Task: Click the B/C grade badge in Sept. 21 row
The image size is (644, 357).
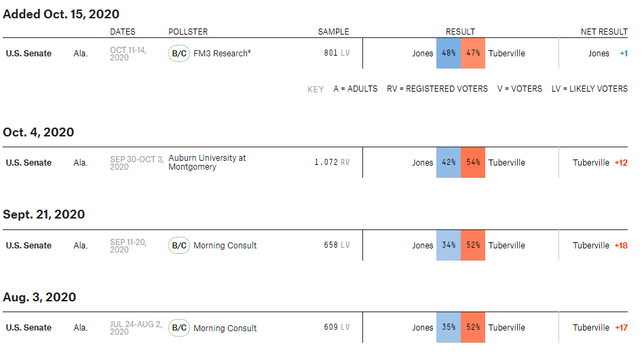Action: pos(178,245)
